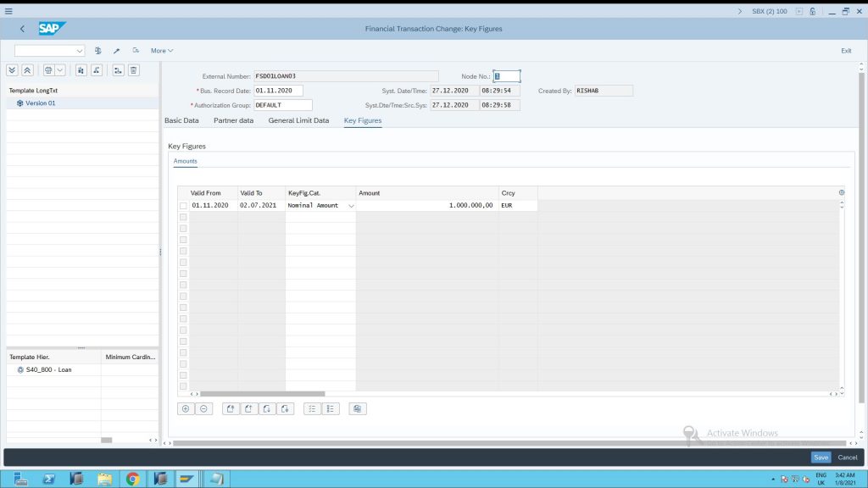Viewport: 868px width, 488px height.
Task: Click the print icon in tree toolbar
Action: click(x=48, y=70)
